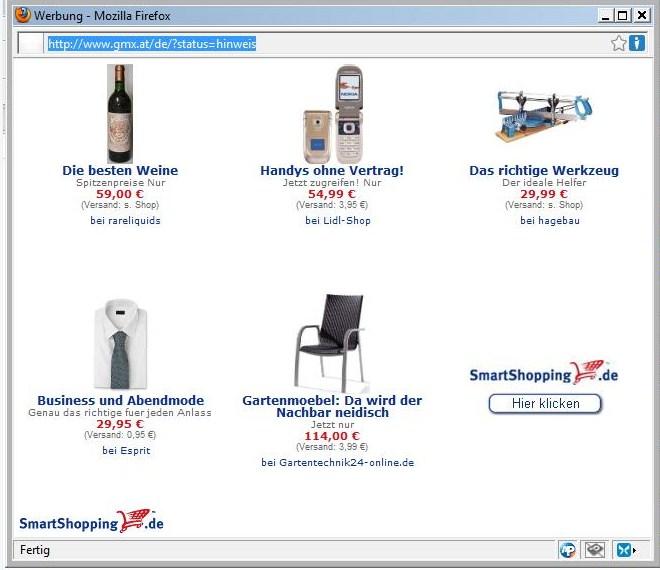The image size is (660, 570).
Task: Open the garden chair image
Action: point(331,343)
